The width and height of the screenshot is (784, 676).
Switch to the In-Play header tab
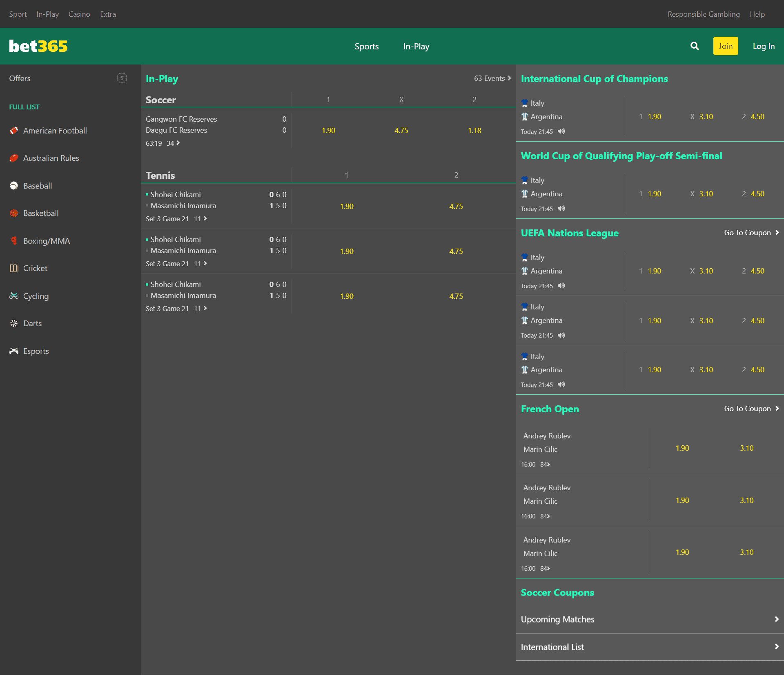coord(416,47)
